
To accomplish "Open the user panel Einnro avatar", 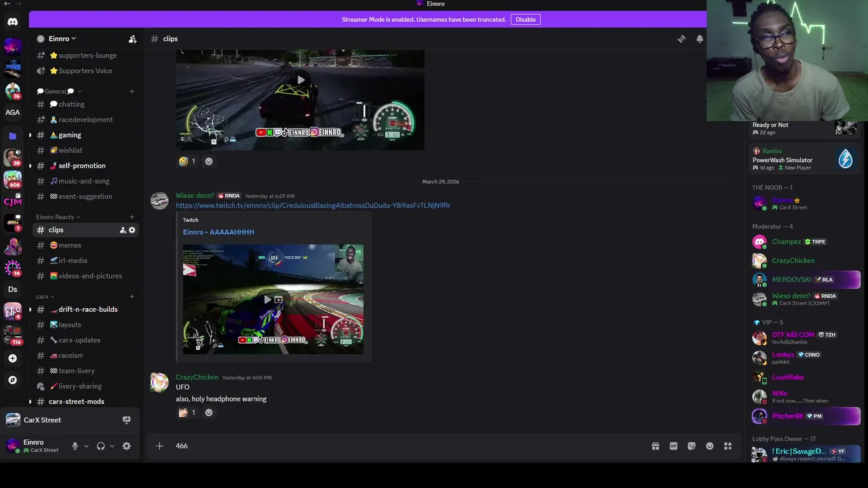I will coord(12,446).
